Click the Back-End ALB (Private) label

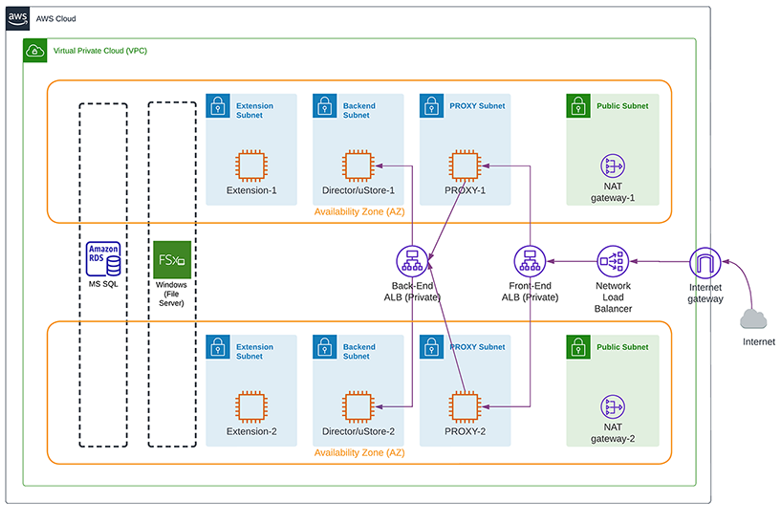tap(412, 292)
